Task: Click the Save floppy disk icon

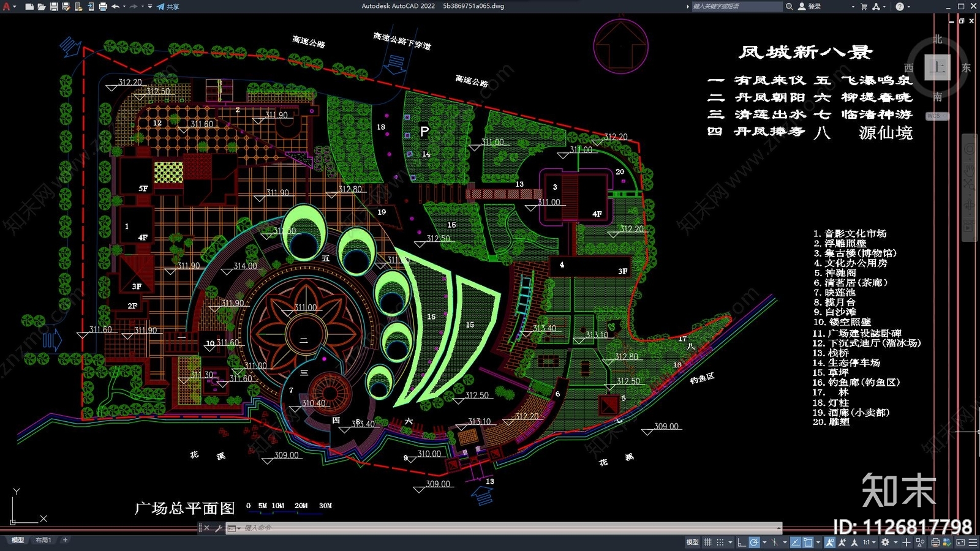Action: [x=54, y=7]
